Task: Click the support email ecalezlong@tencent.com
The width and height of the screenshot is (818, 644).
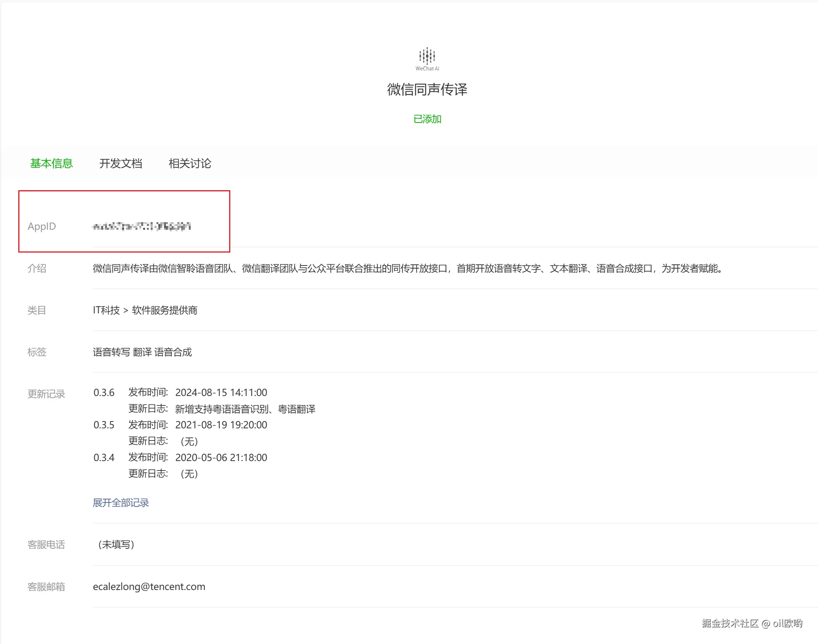Action: (149, 587)
